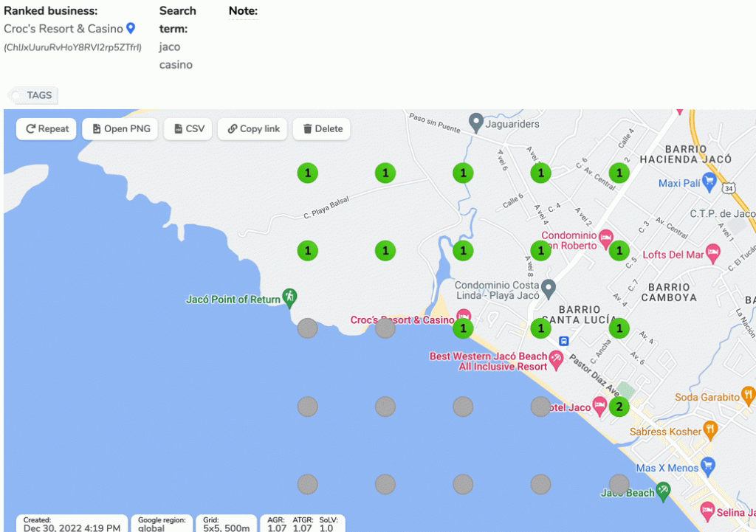
Task: Select Condominio Costa Linda grey pin
Action: pyautogui.click(x=549, y=289)
